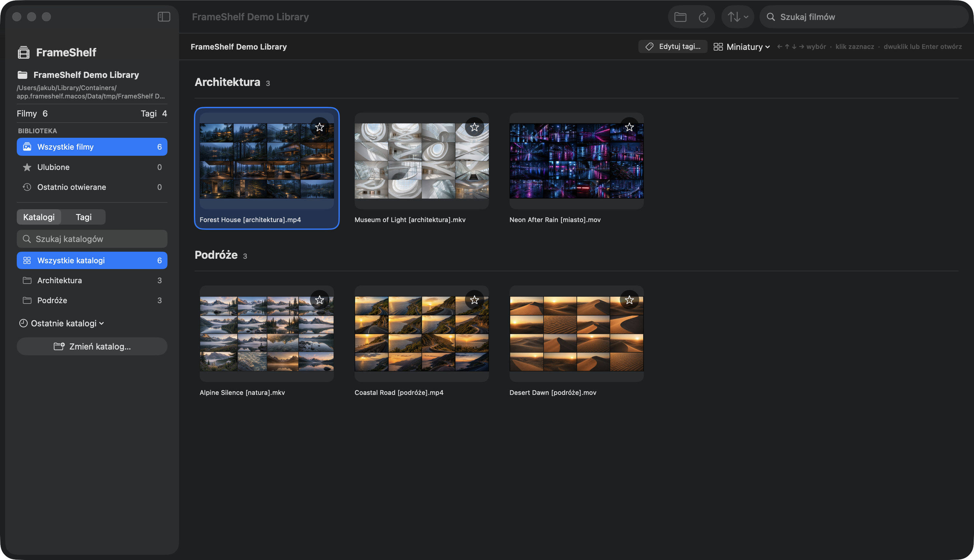Image resolution: width=974 pixels, height=560 pixels.
Task: Click the 'Filmy 6' counter
Action: (x=32, y=114)
